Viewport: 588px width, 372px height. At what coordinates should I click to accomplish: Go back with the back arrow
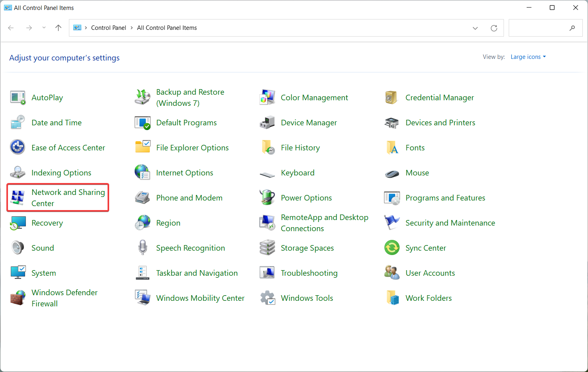point(11,28)
